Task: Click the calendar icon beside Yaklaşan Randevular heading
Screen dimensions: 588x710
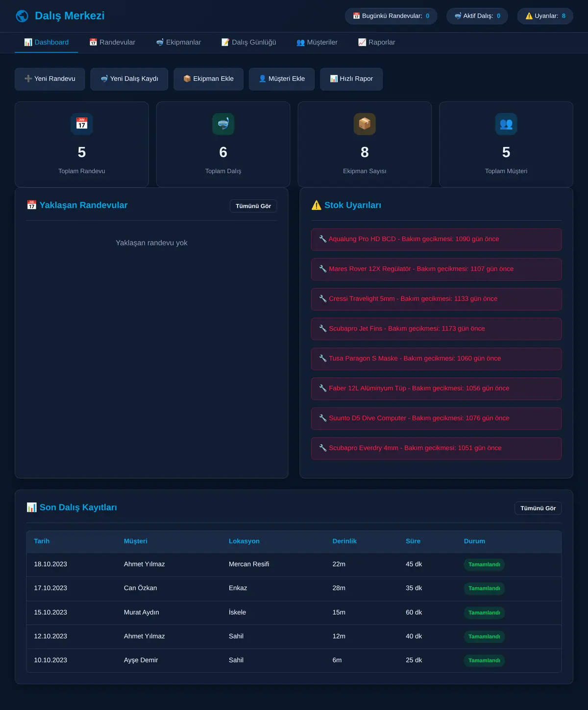Action: tap(32, 205)
